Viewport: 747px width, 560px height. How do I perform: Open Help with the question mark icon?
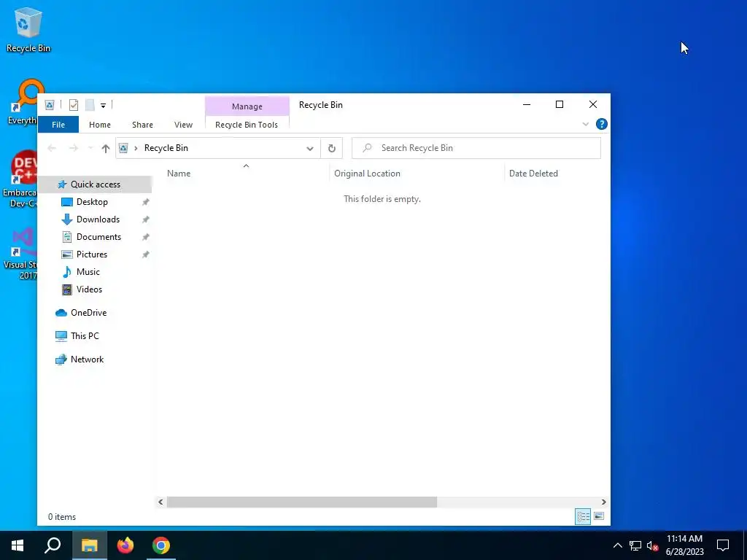tap(601, 124)
